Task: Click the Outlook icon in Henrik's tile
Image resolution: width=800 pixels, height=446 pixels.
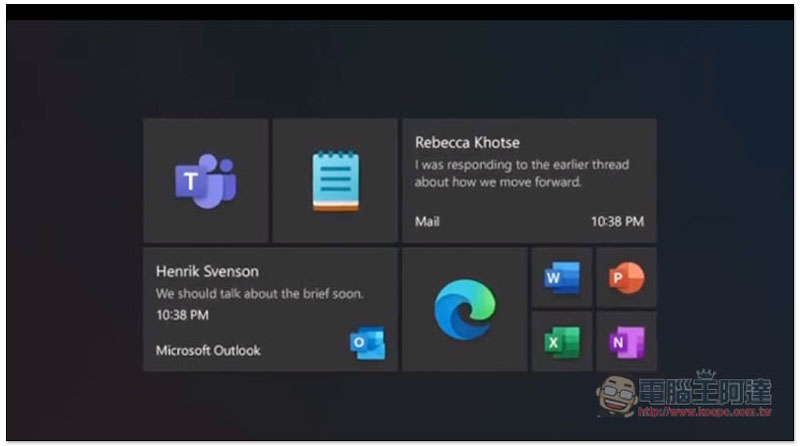Action: [367, 343]
